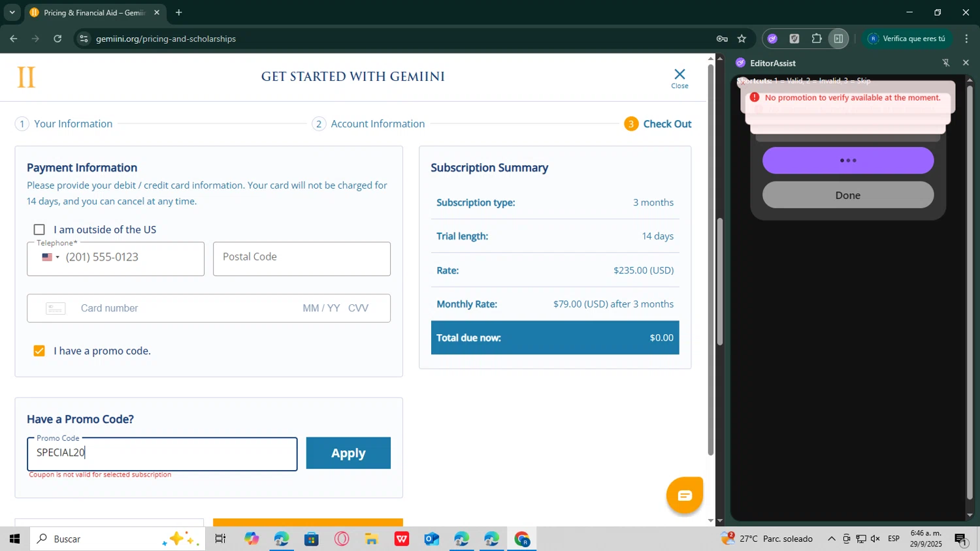Open Outlook from taskbar

432,539
